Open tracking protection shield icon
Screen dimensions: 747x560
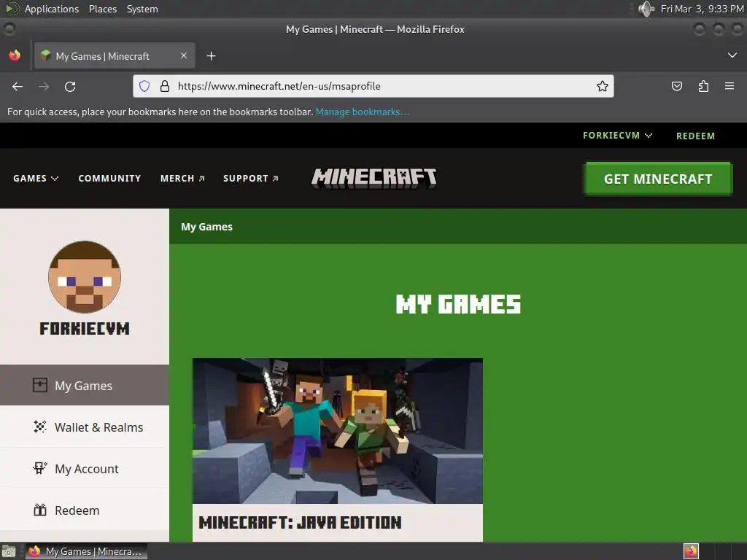pos(144,86)
